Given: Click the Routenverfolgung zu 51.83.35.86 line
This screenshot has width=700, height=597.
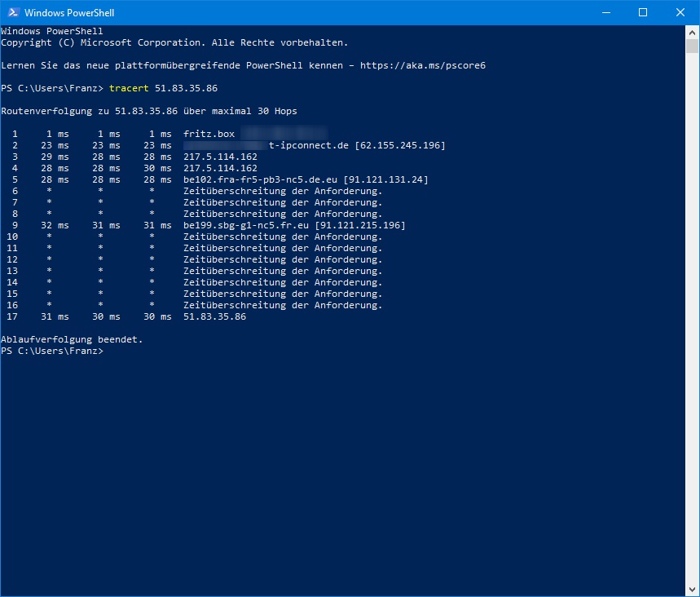Looking at the screenshot, I should pos(149,111).
